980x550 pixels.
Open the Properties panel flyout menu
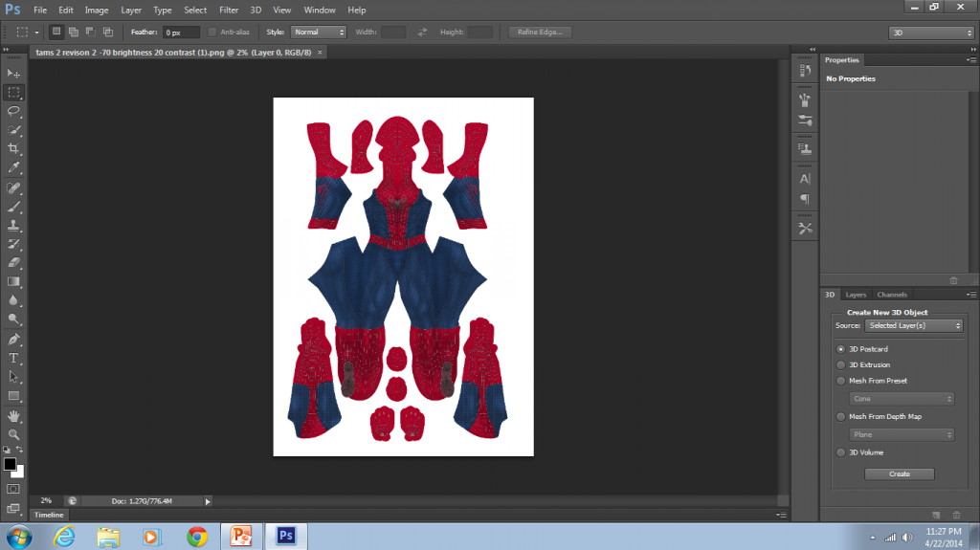click(x=971, y=60)
